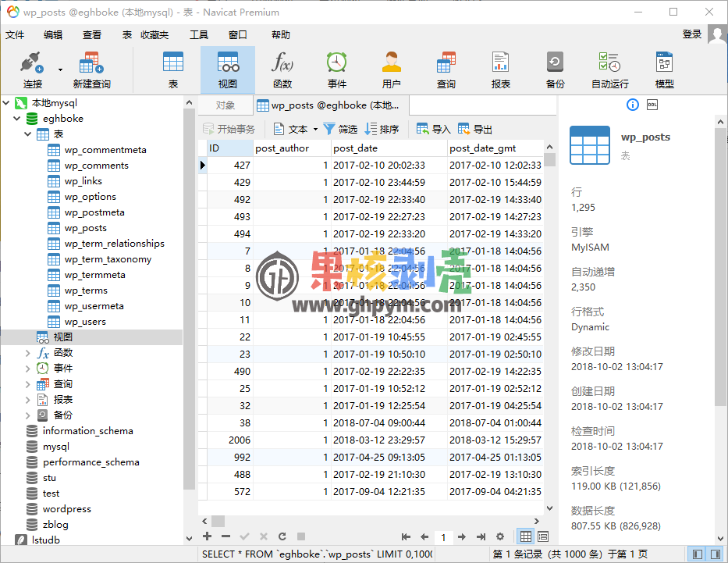Click the user avatar icon
The width and height of the screenshot is (728, 563).
[x=717, y=34]
